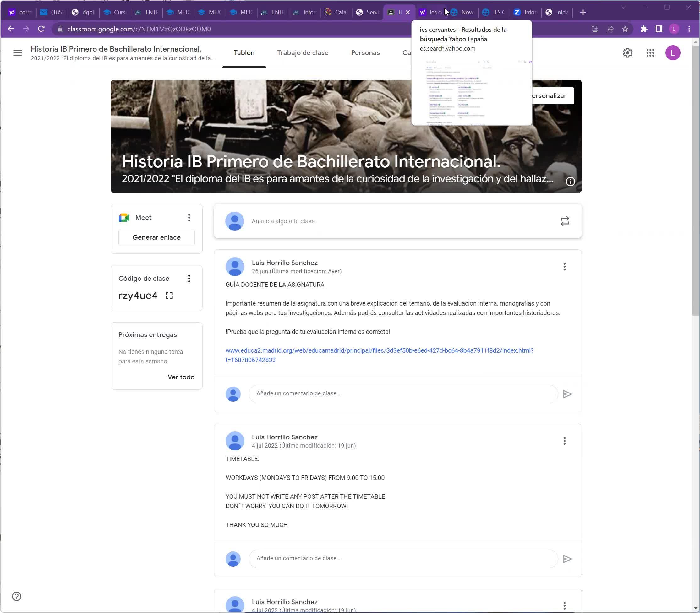Open the educa2.madrid.org link
The height and width of the screenshot is (613, 700).
pyautogui.click(x=379, y=351)
